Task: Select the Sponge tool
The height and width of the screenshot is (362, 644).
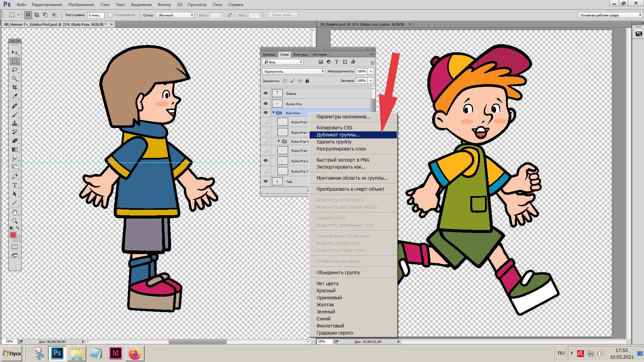Action: 15,167
